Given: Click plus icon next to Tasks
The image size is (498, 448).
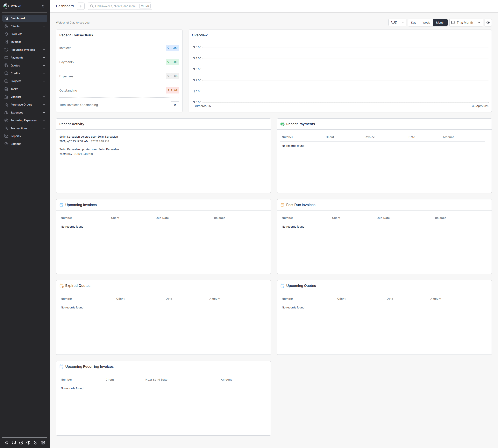Looking at the screenshot, I should coord(44,89).
